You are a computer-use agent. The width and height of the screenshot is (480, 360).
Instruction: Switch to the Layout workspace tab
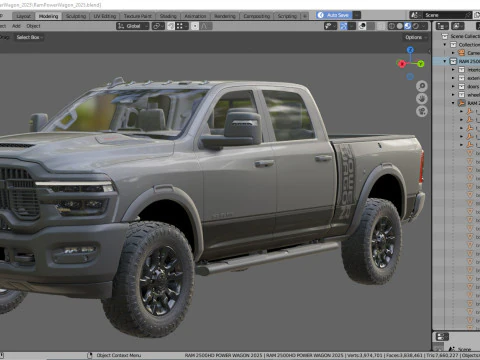pyautogui.click(x=23, y=16)
